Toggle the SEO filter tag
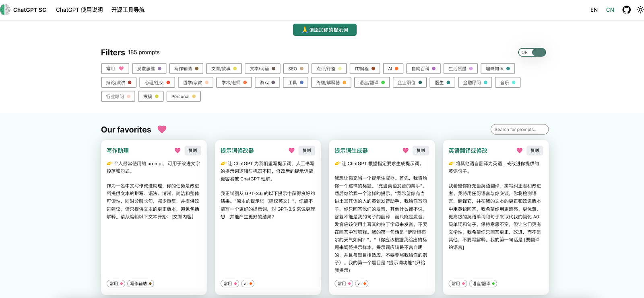The width and height of the screenshot is (644, 298). click(x=296, y=68)
